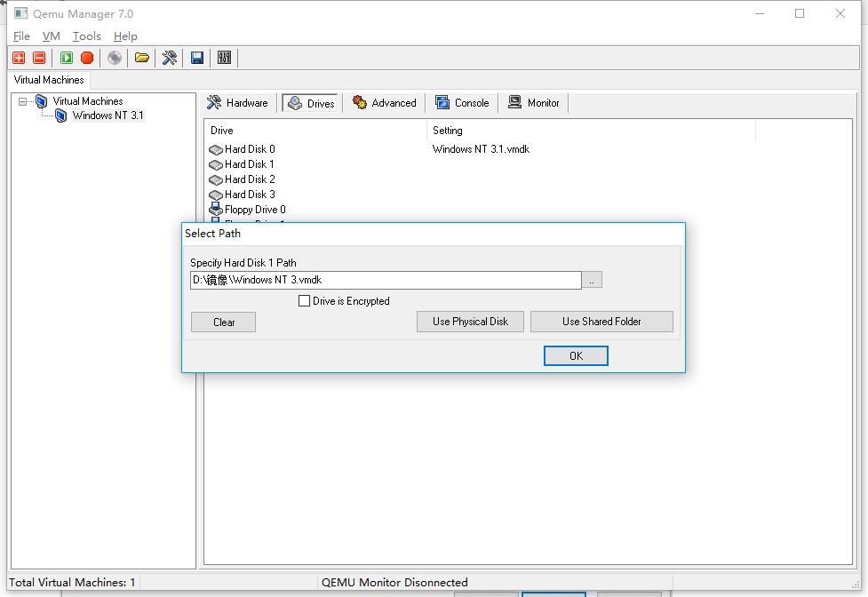
Task: Click the blue floppy save icon
Action: coord(197,58)
